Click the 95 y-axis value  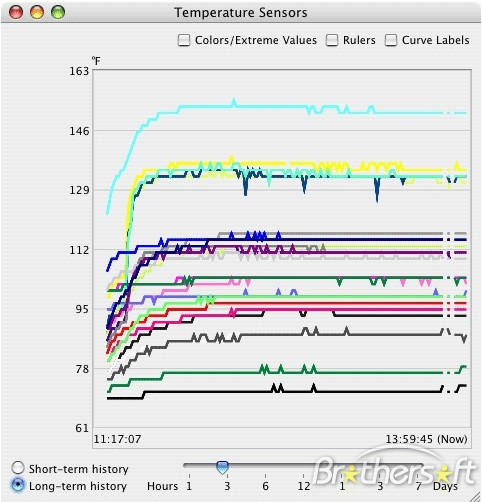(82, 309)
